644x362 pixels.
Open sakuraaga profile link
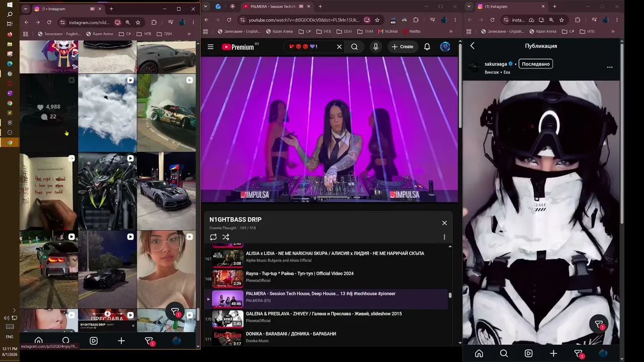(x=496, y=64)
